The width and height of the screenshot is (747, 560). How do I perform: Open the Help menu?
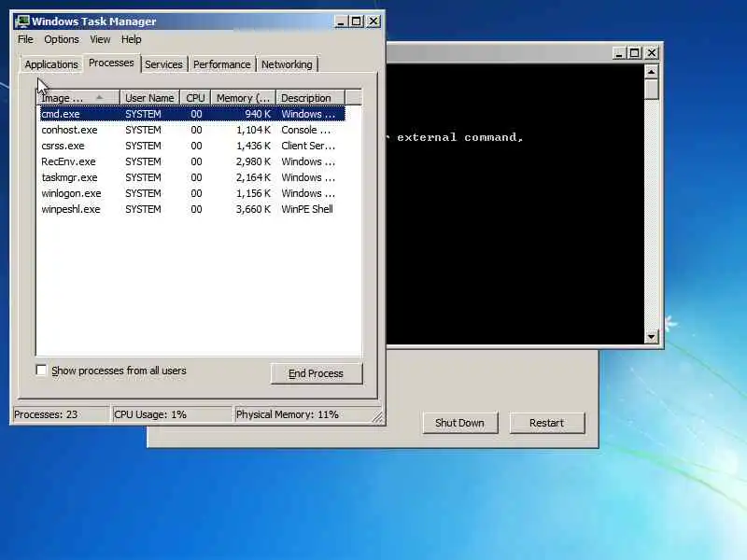(x=131, y=39)
